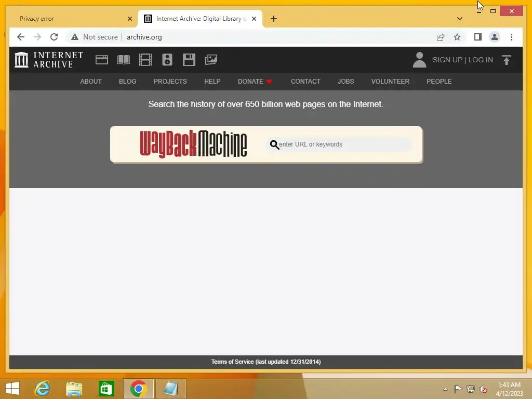This screenshot has height=399, width=532.
Task: Open the BLOG menu item
Action: click(x=128, y=82)
